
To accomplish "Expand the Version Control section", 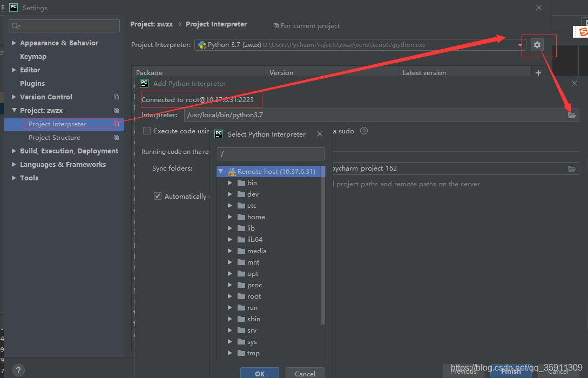I will coord(14,97).
